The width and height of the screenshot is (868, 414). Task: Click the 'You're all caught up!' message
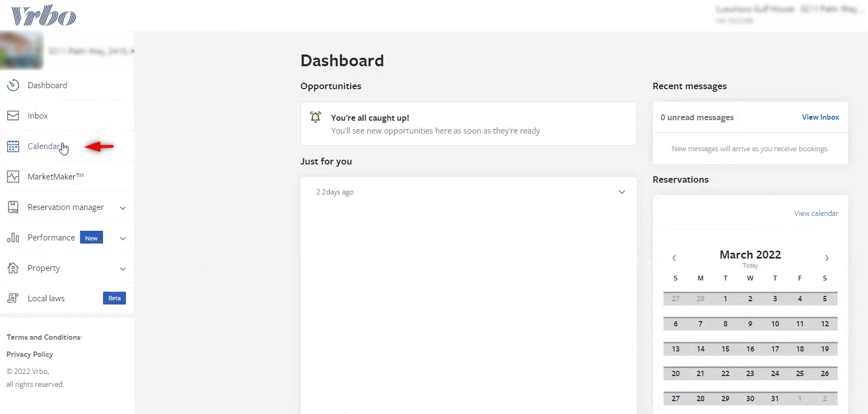pos(370,118)
